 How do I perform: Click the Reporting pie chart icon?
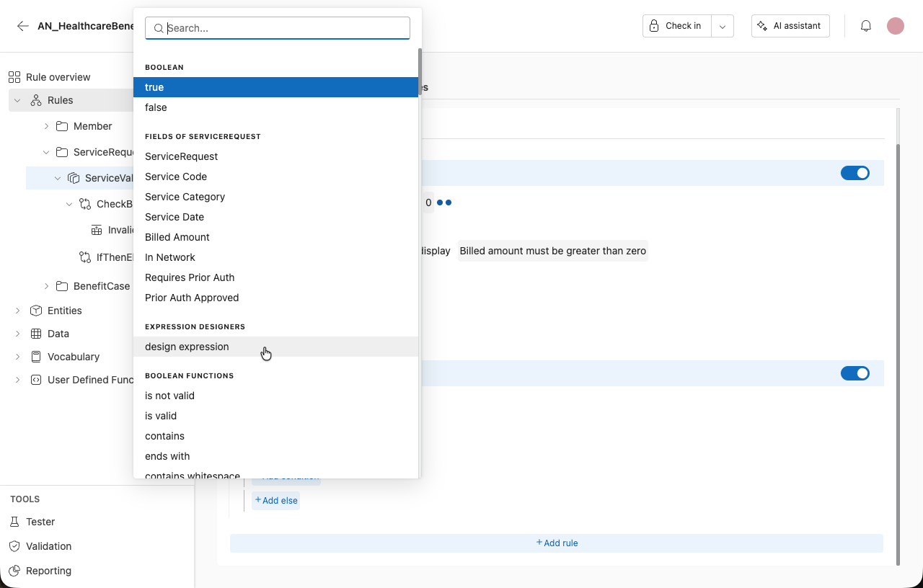14,571
